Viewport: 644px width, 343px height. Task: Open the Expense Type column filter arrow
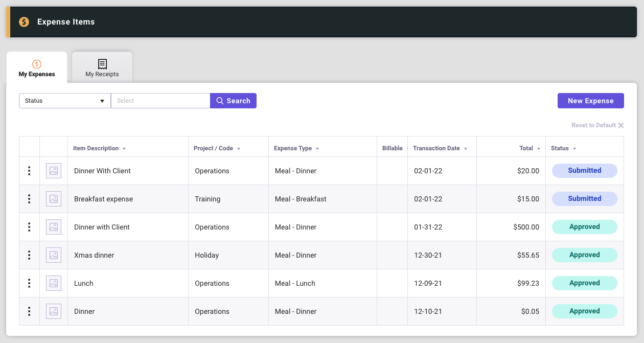click(317, 149)
